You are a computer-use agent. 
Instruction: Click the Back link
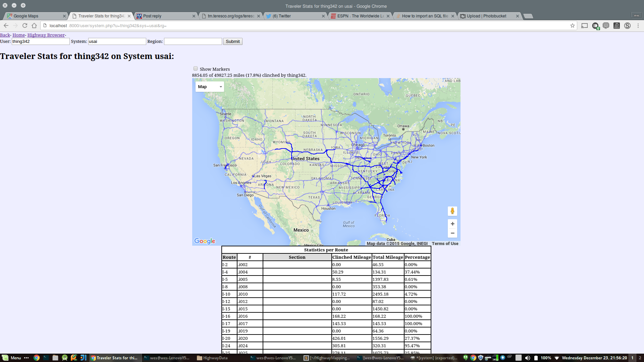[5, 35]
